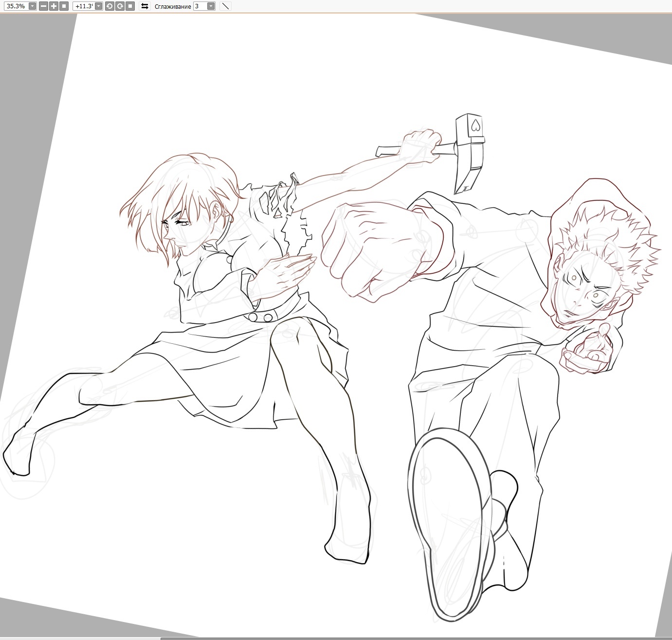Screen dimensions: 672x640
Task: Click the 35.3% zoom value field
Action: 16,6
